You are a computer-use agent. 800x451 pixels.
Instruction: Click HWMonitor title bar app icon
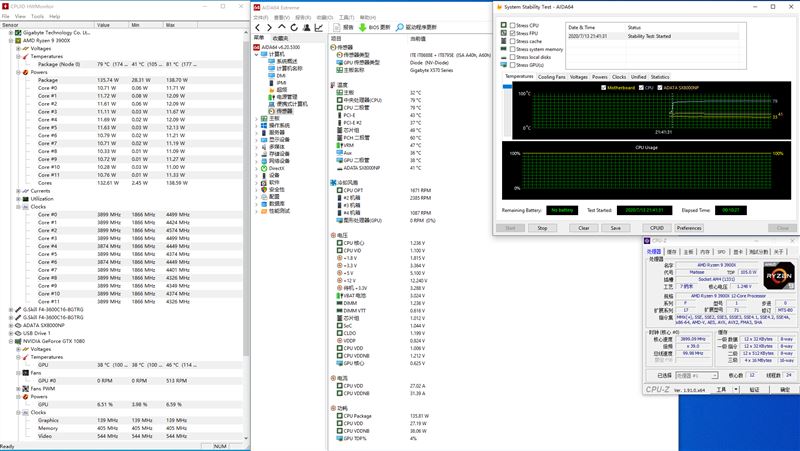pyautogui.click(x=5, y=7)
